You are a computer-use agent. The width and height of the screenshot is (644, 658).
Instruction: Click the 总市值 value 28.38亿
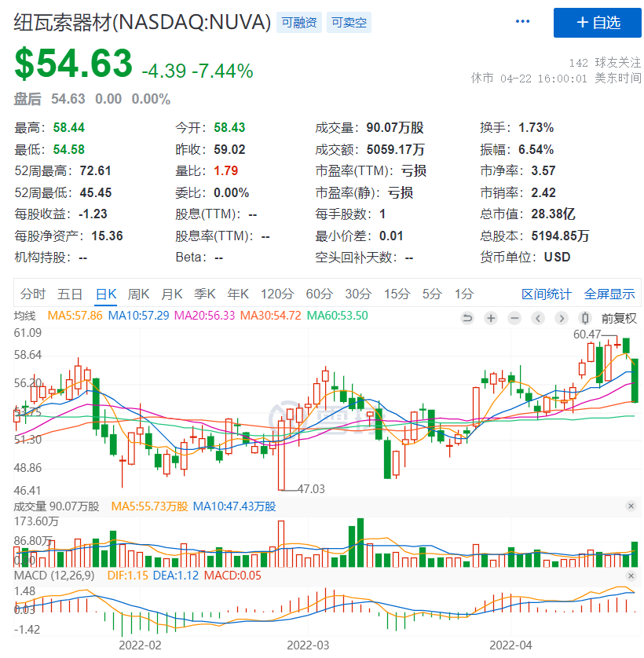coord(554,214)
